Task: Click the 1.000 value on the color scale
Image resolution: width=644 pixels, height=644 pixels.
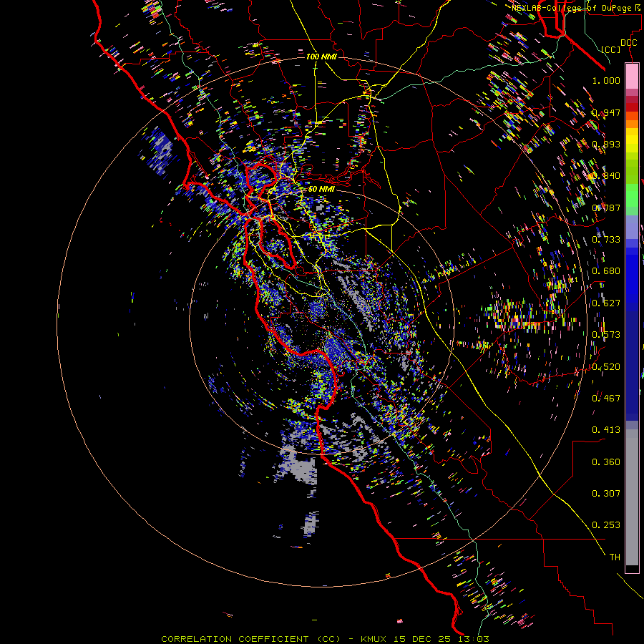Action: coord(606,80)
